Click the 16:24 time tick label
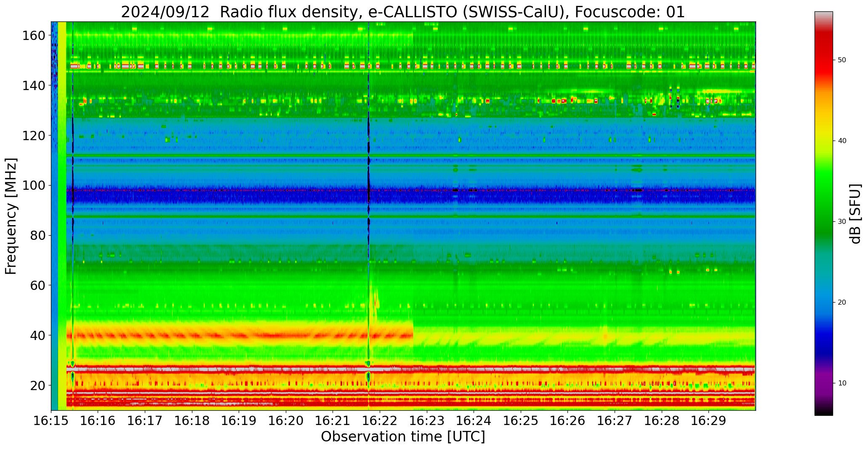Viewport: 868px width, 449px height. [474, 420]
